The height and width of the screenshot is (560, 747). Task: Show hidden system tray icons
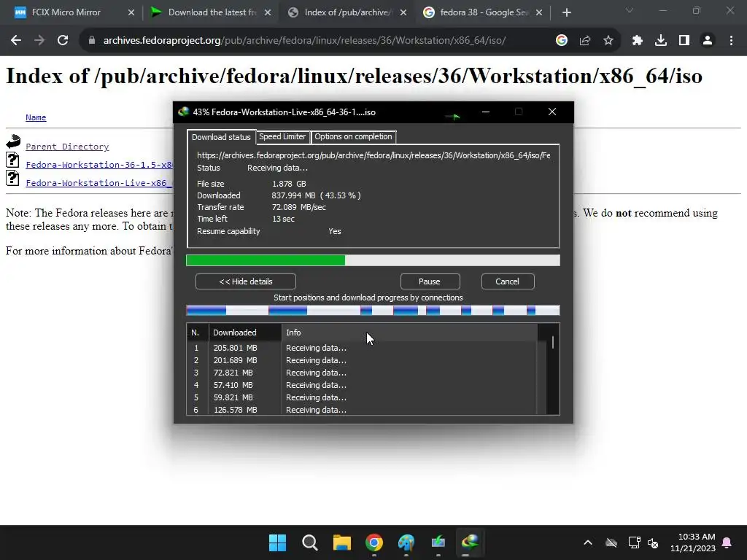tap(588, 542)
